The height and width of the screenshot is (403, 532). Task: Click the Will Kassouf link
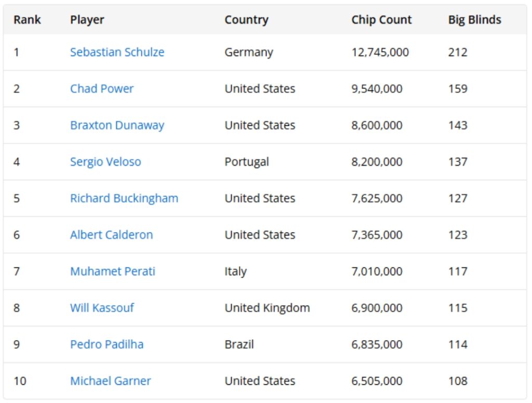point(102,308)
